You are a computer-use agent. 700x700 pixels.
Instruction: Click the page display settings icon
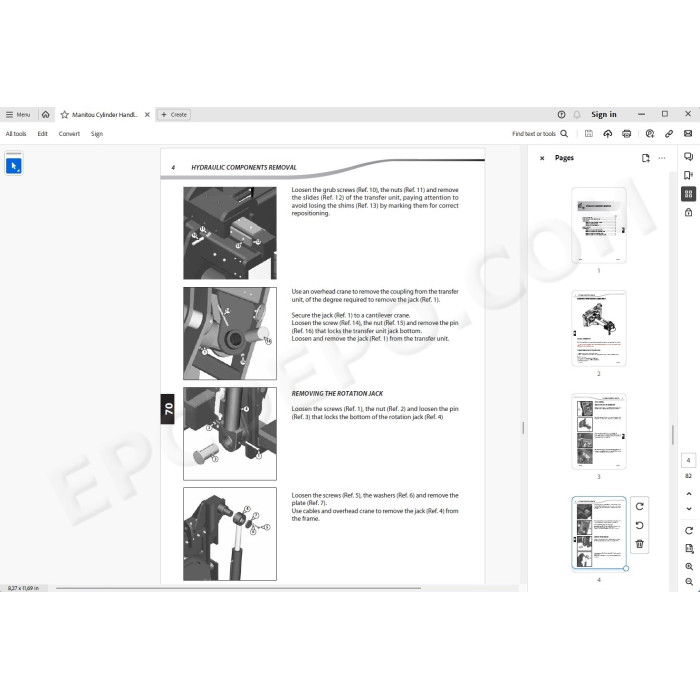(x=689, y=549)
